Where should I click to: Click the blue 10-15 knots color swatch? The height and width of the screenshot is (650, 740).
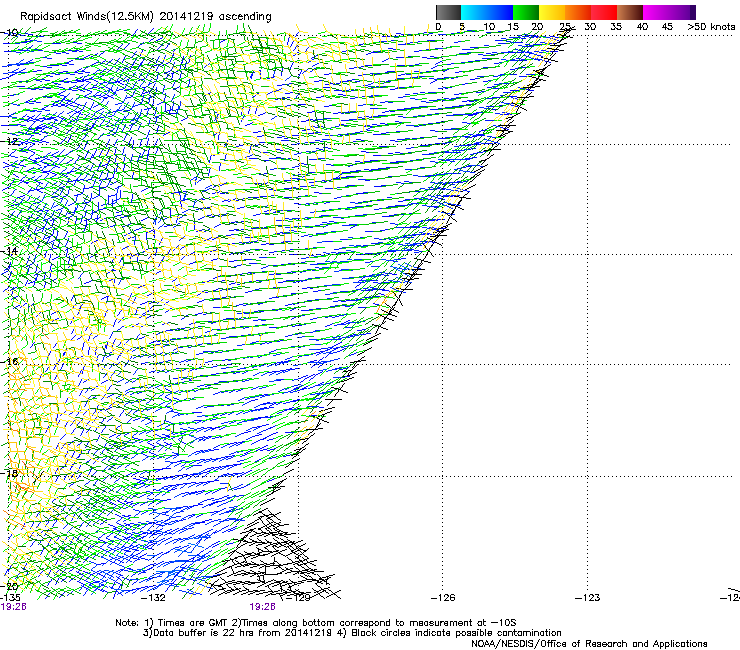(x=500, y=12)
